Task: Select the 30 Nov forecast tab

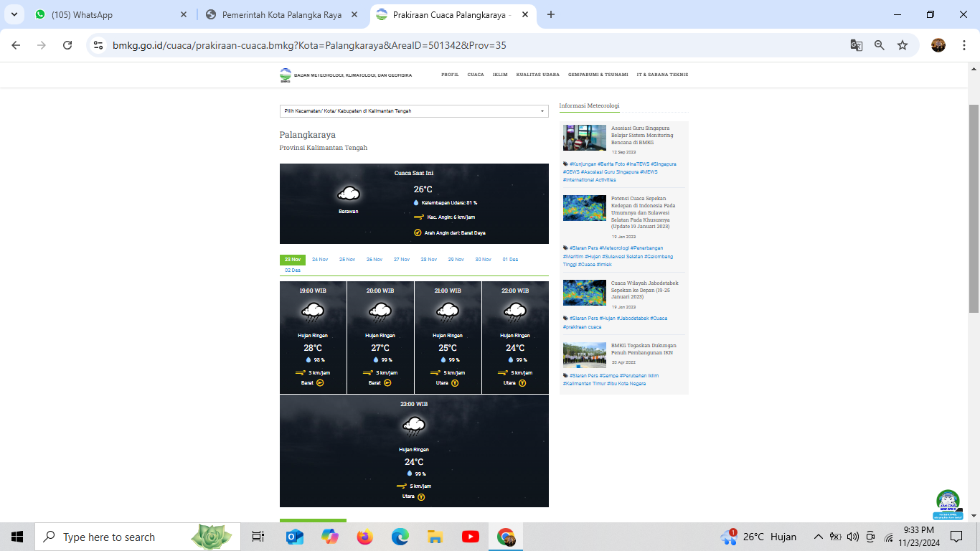Action: click(483, 260)
